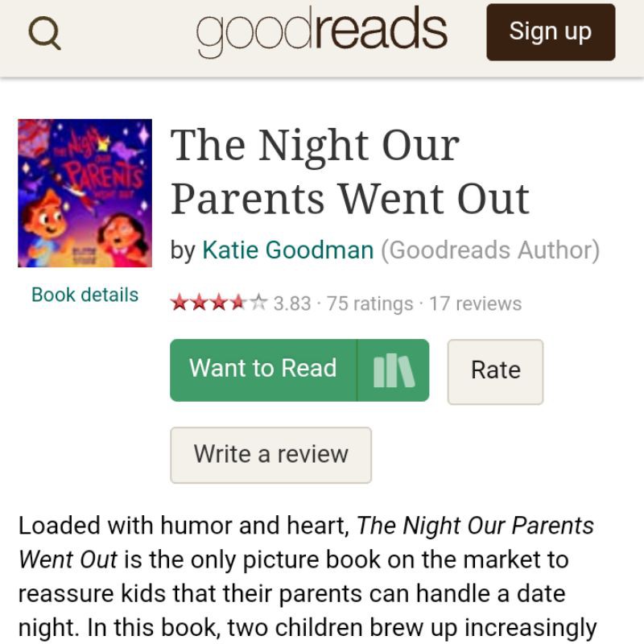The height and width of the screenshot is (644, 644).
Task: Click the fifth, empty rating star
Action: click(x=258, y=303)
